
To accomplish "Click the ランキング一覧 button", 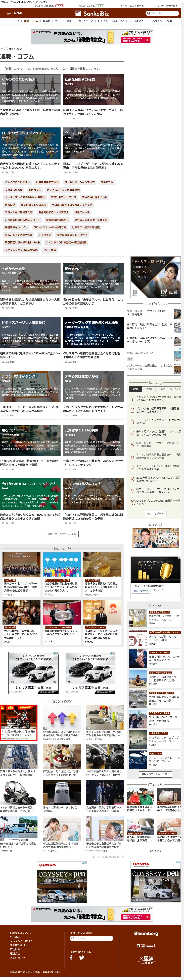I will point(155,514).
